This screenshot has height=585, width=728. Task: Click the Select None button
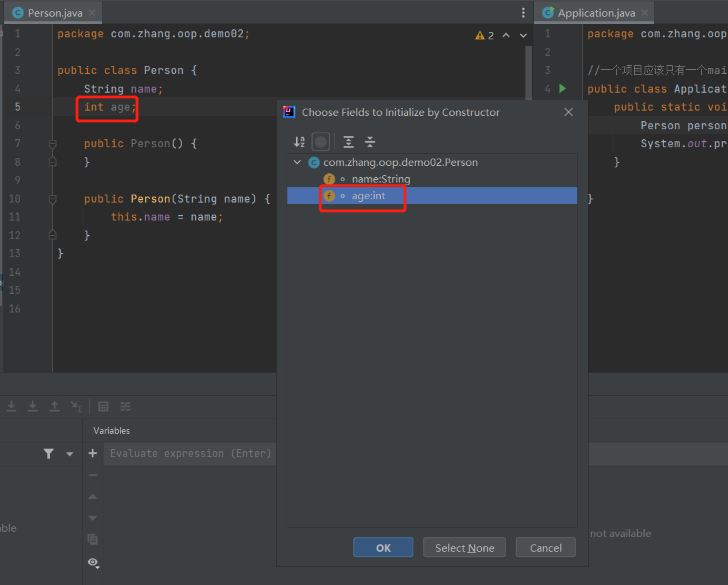pyautogui.click(x=464, y=548)
